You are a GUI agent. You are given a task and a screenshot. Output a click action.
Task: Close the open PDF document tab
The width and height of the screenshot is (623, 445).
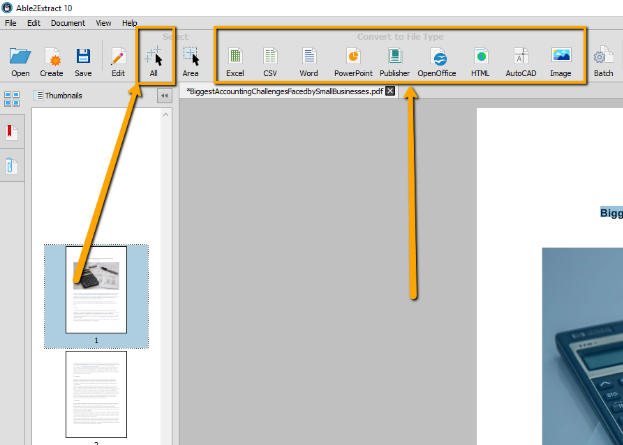point(390,91)
